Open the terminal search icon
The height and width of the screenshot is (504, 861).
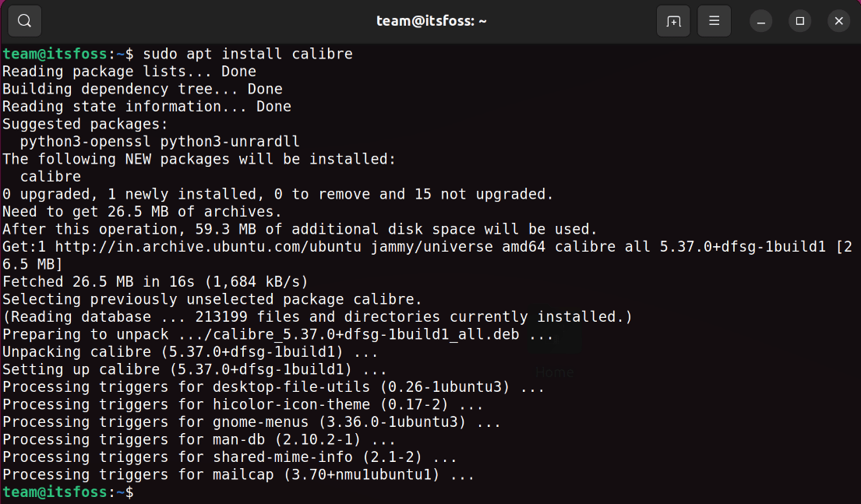click(x=24, y=21)
